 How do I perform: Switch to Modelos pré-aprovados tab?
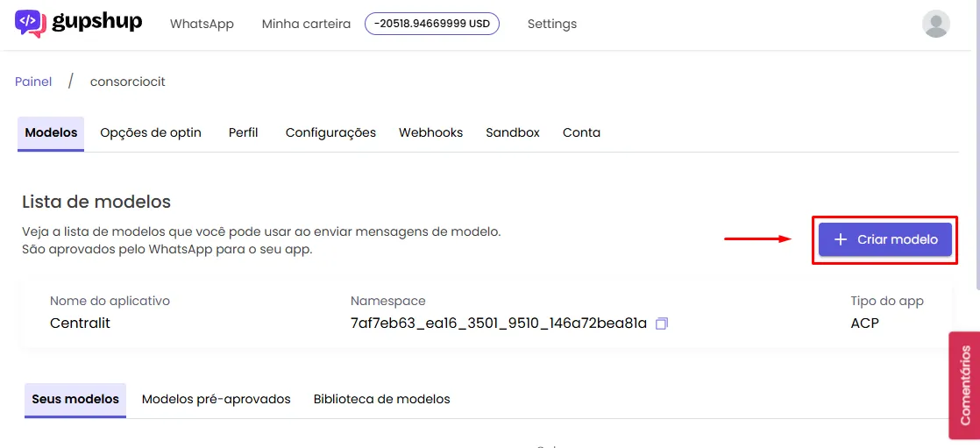point(217,399)
